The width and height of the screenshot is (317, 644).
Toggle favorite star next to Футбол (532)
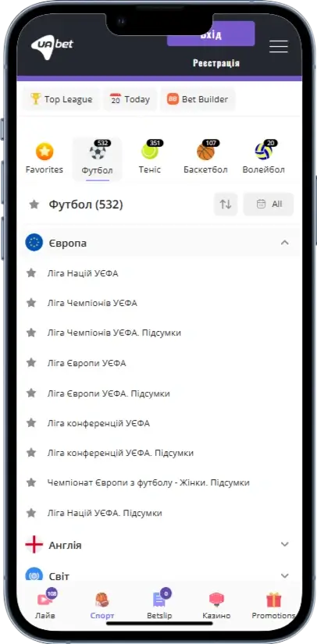pos(34,204)
